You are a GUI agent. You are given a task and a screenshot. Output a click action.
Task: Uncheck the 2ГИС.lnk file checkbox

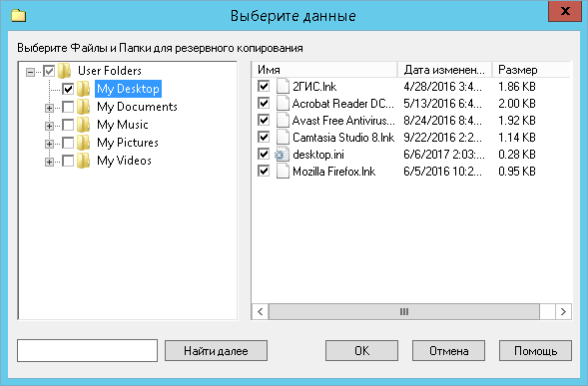click(x=264, y=86)
